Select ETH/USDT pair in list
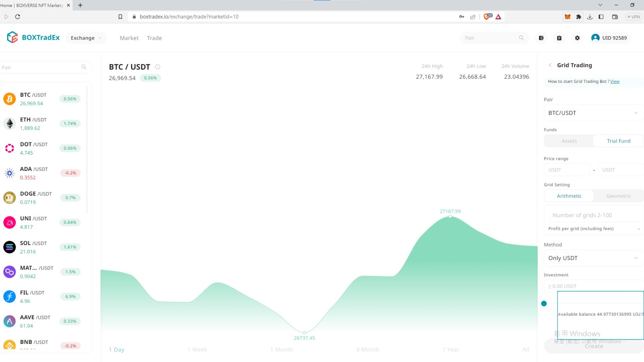644x362 pixels. tap(33, 123)
